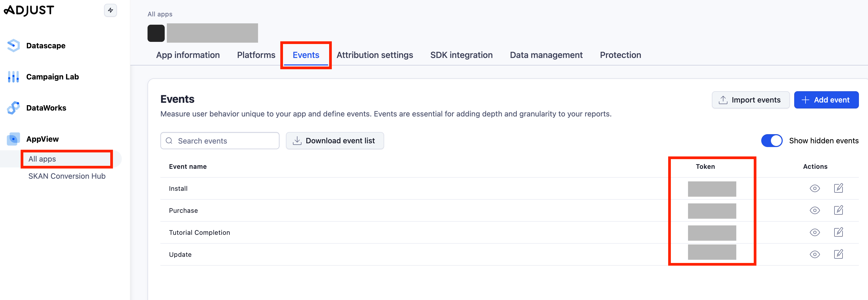Hide the Install event via eye icon

coord(814,188)
